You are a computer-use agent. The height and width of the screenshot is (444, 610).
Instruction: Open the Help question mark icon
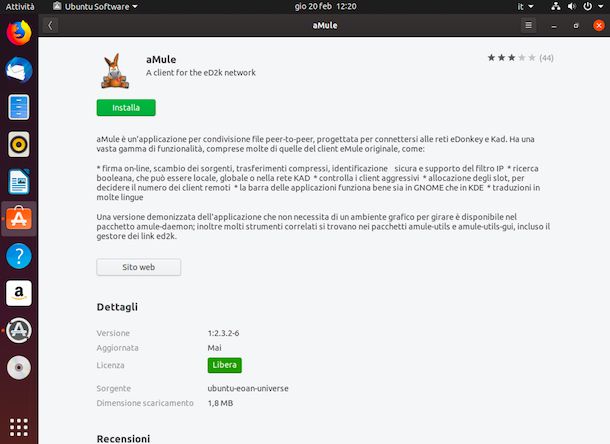coord(19,256)
